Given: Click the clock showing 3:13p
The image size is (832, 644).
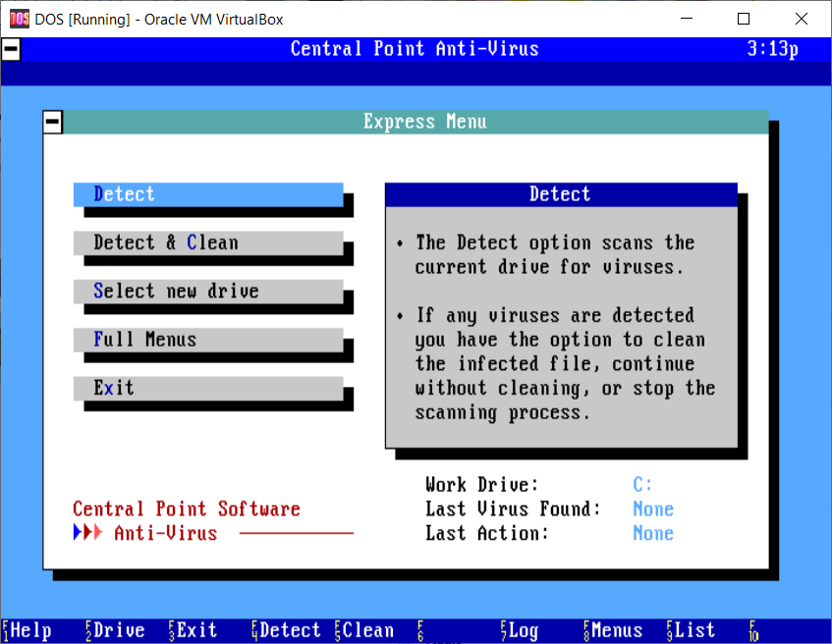Looking at the screenshot, I should [772, 49].
